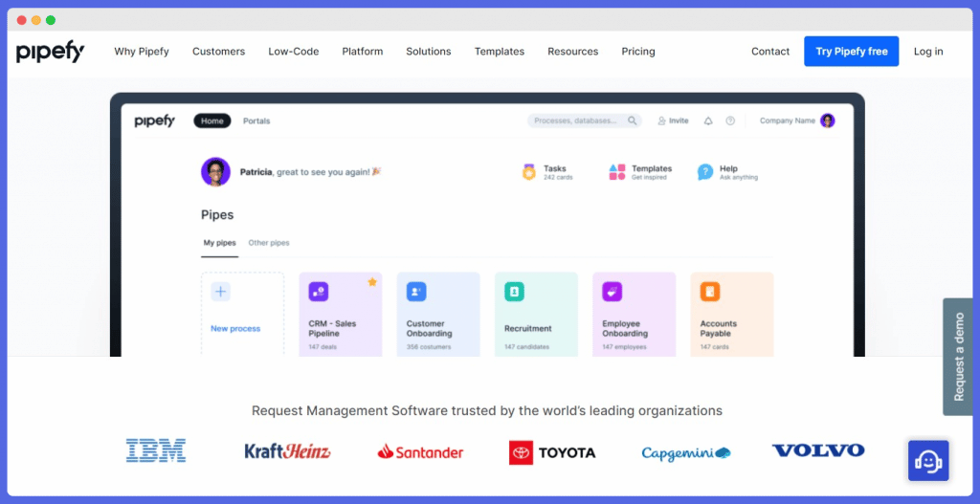Open the Solutions menu item

tap(429, 52)
